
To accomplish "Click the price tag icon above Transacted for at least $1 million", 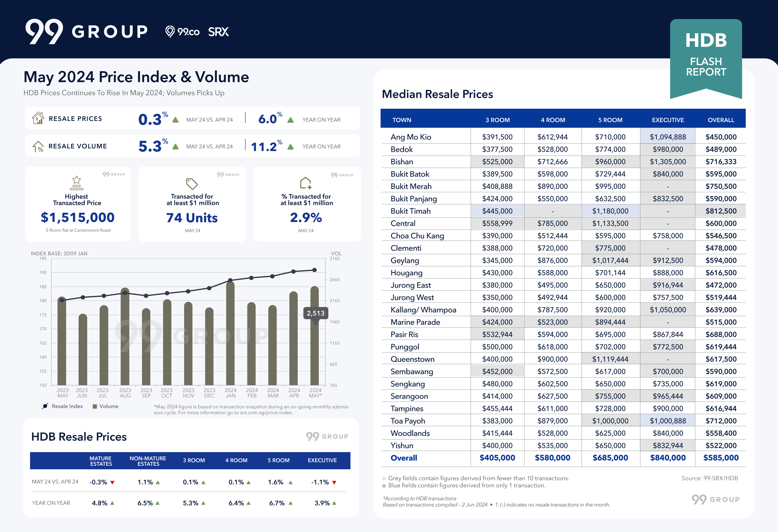I will click(x=192, y=183).
